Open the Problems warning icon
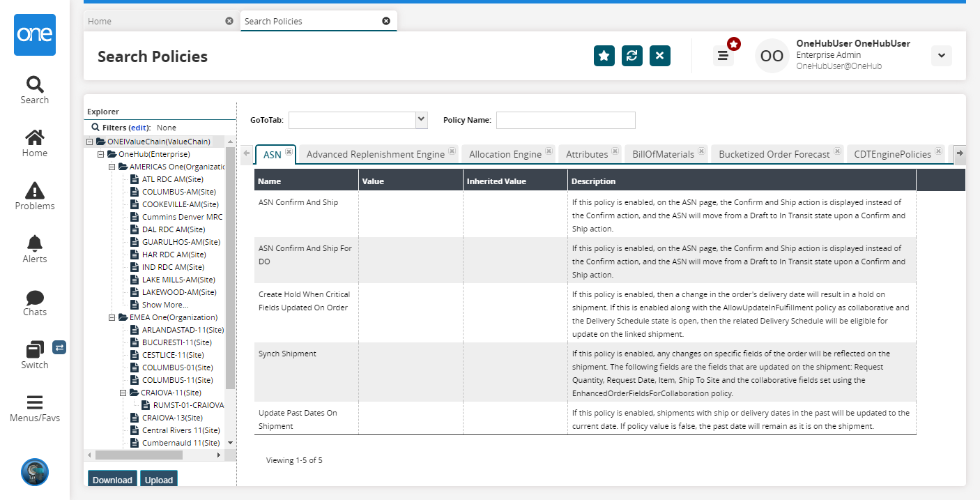980x500 pixels. [x=34, y=190]
